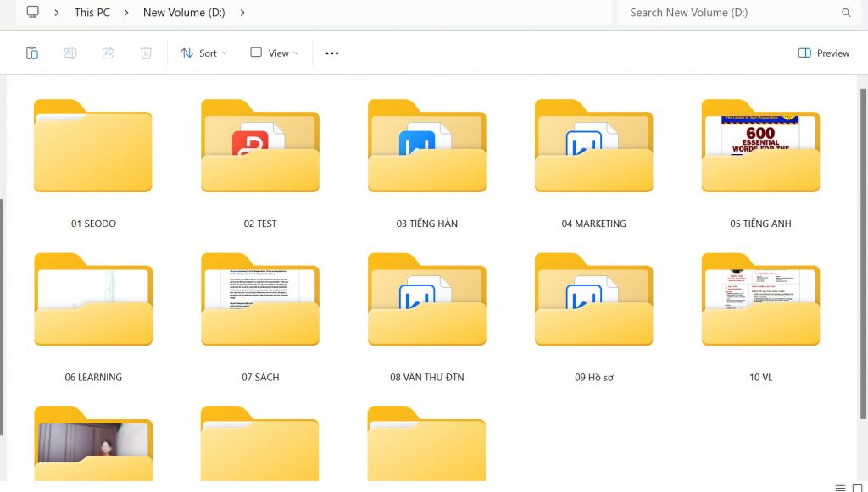Click the magnifying glass in the search box
This screenshot has height=492, width=868.
[x=848, y=13]
